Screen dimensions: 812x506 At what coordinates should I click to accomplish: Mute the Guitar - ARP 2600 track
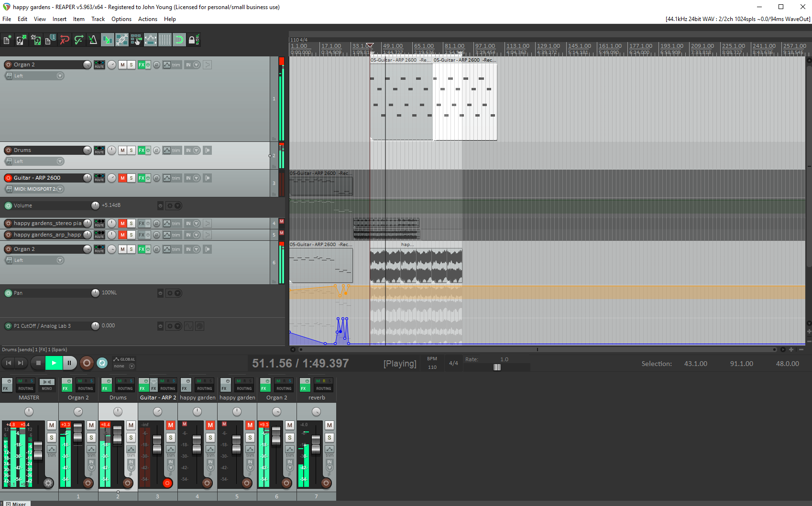pos(122,178)
